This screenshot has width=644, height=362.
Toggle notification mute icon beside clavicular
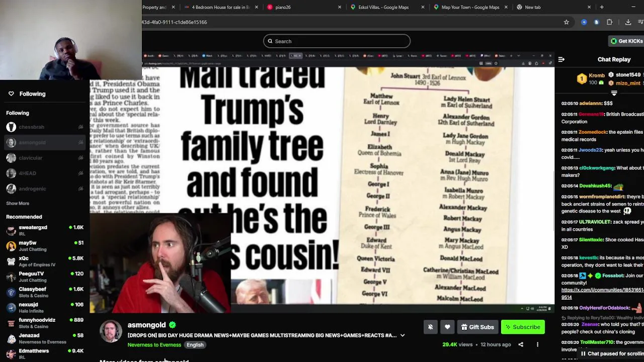80,158
